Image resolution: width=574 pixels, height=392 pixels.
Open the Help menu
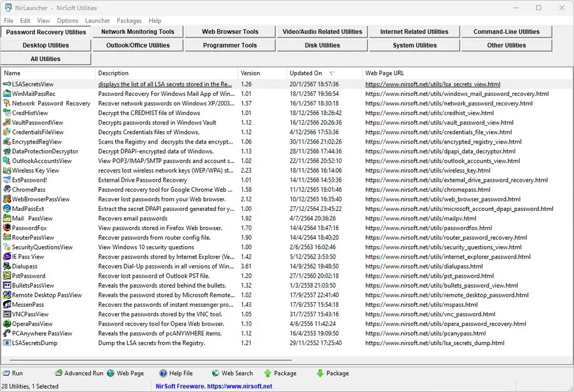155,21
